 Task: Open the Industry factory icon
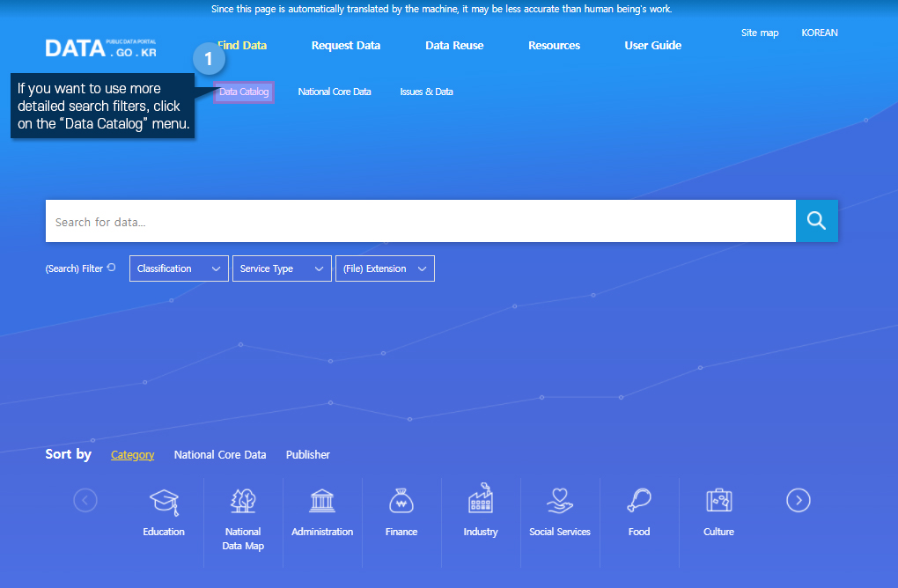(481, 500)
